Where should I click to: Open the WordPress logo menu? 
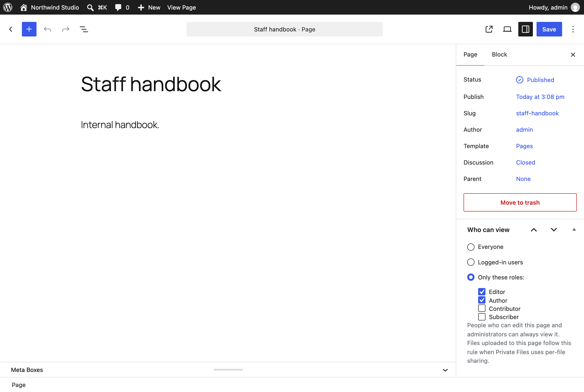point(8,7)
